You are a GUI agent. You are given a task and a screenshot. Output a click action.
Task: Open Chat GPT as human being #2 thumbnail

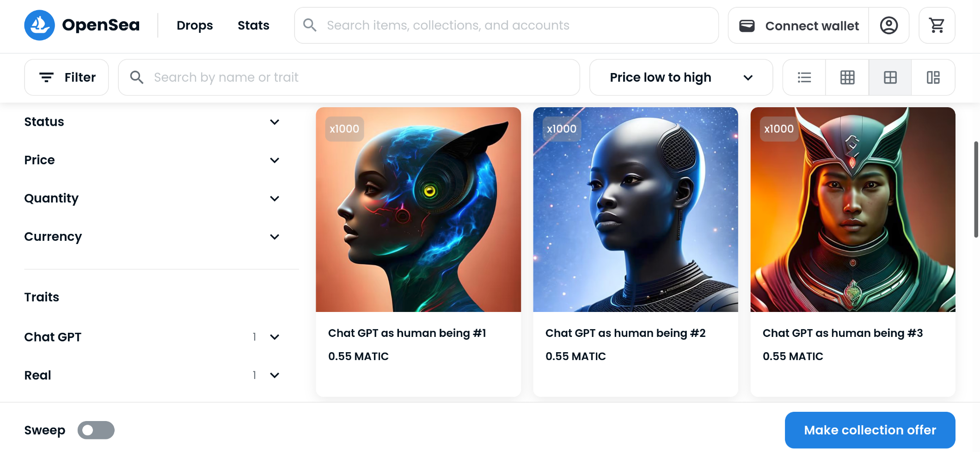pyautogui.click(x=636, y=210)
